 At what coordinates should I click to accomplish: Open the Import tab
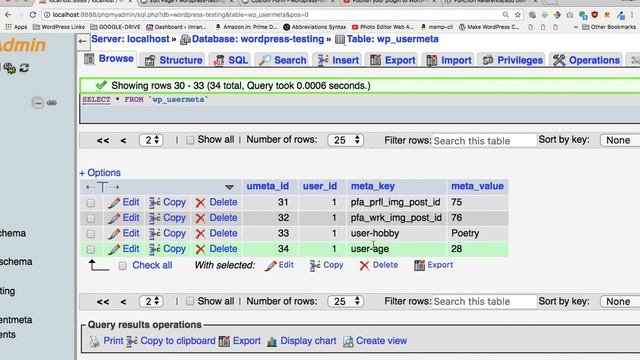pos(449,60)
